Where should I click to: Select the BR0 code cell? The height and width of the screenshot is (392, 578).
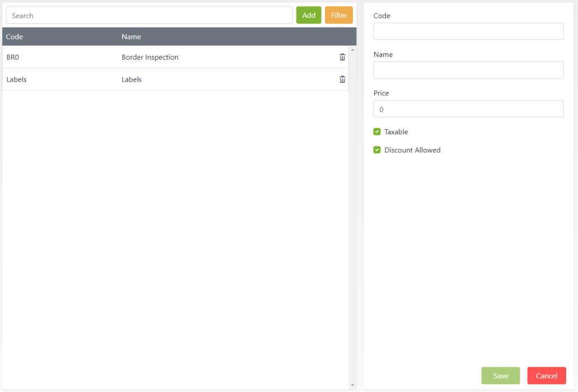[x=13, y=58]
